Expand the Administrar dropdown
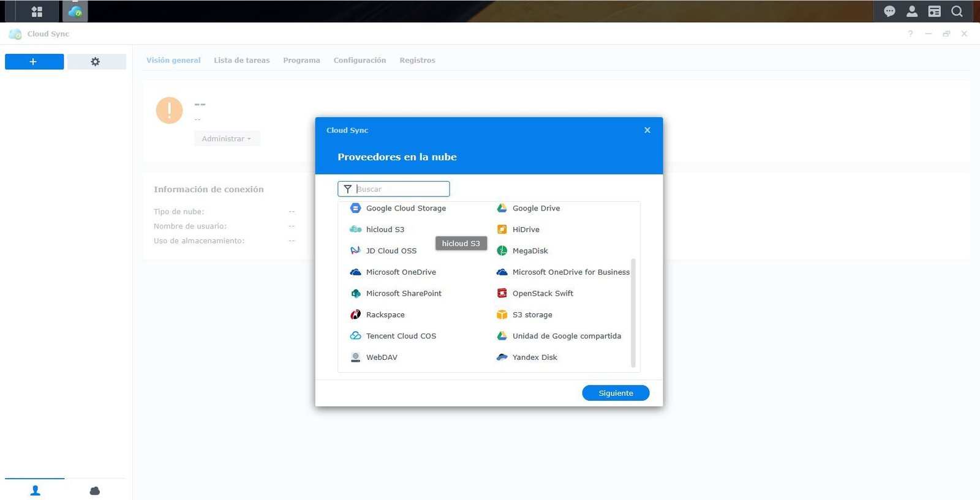 click(227, 139)
